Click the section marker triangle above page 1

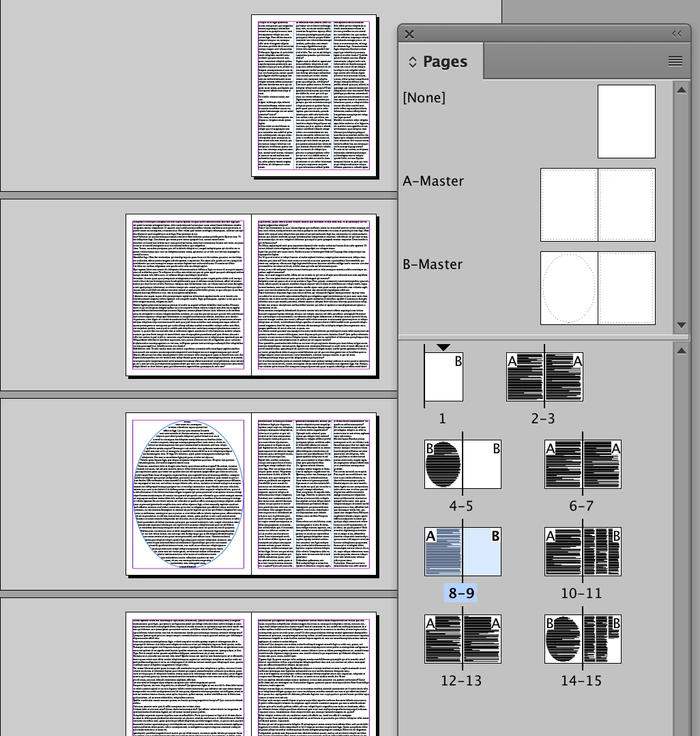pos(443,348)
